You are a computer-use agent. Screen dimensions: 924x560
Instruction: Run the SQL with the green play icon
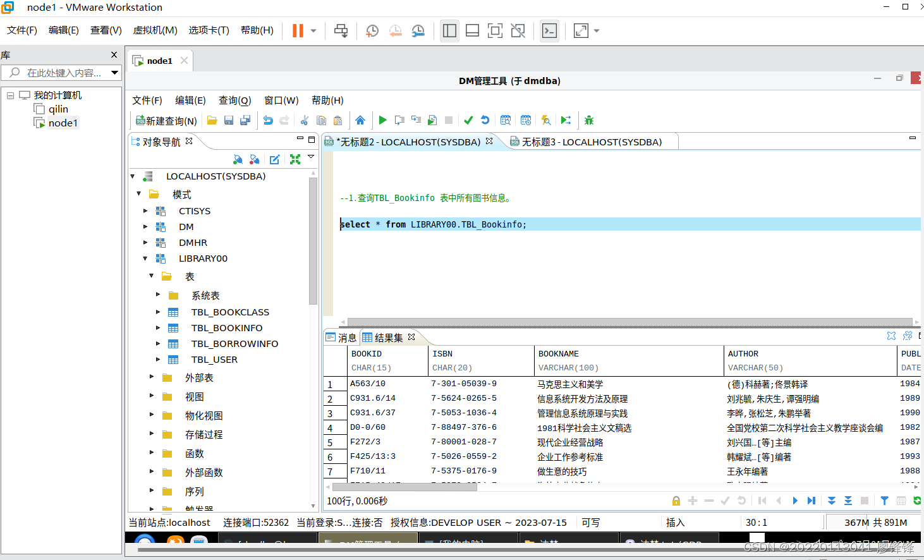[x=382, y=120]
